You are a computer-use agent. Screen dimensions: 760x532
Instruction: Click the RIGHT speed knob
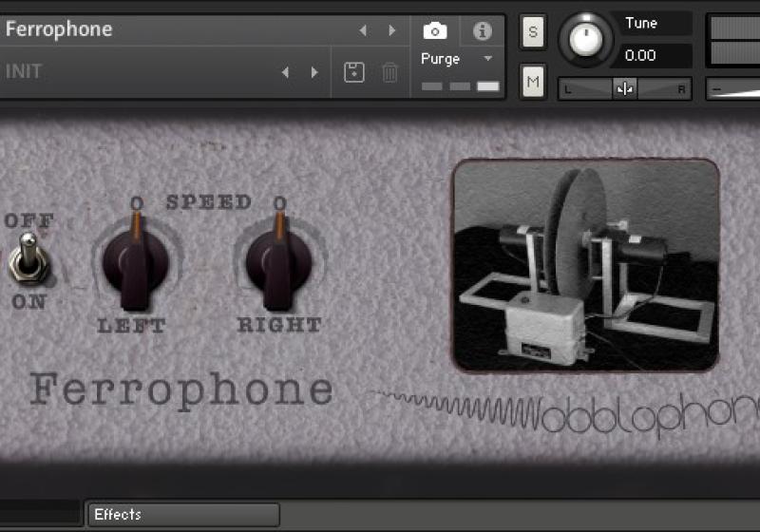click(279, 259)
